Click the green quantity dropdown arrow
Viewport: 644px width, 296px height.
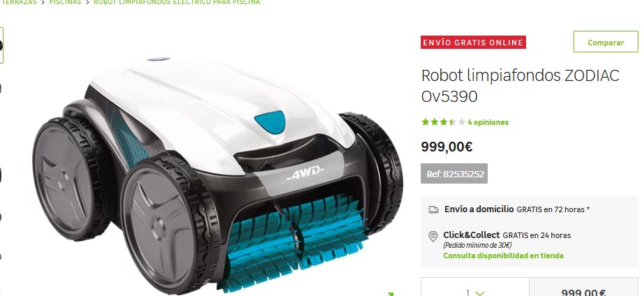pos(480,293)
